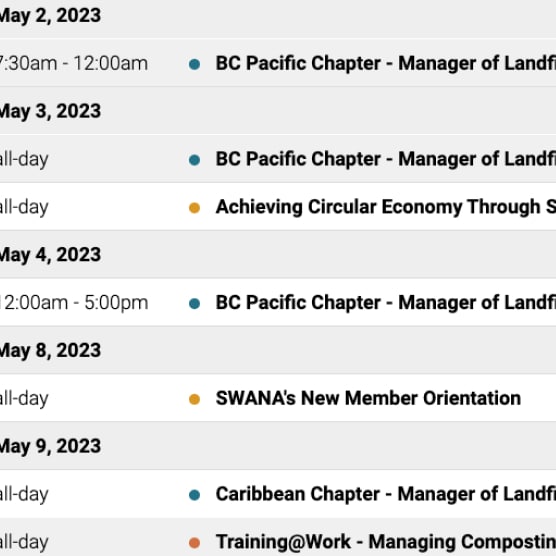Select the May 2, 2023 date header
Viewport: 556px width, 556px height.
[x=50, y=16]
